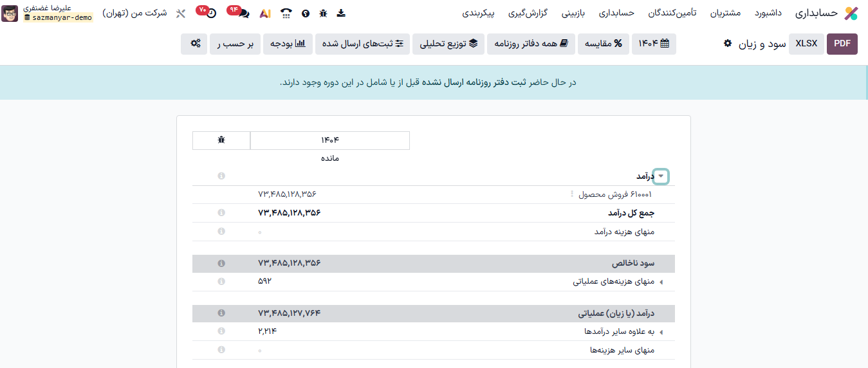Click the cogs settings button in report toolbar

[x=194, y=44]
